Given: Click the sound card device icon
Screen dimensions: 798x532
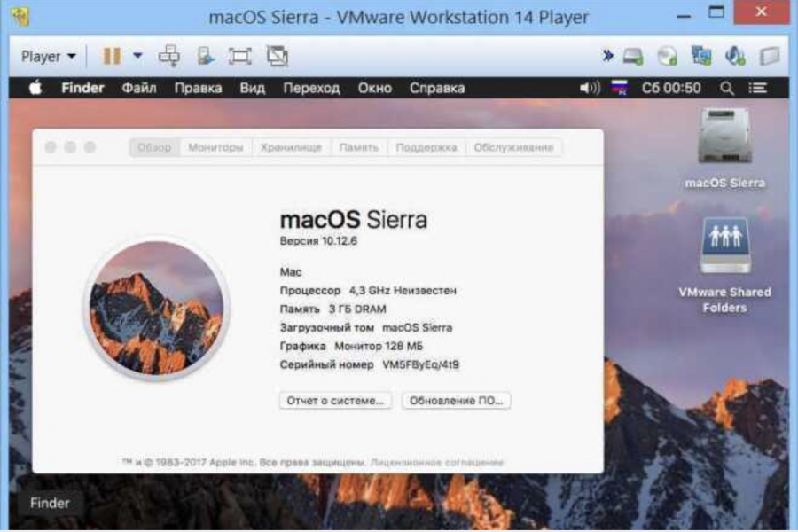Looking at the screenshot, I should [x=735, y=56].
